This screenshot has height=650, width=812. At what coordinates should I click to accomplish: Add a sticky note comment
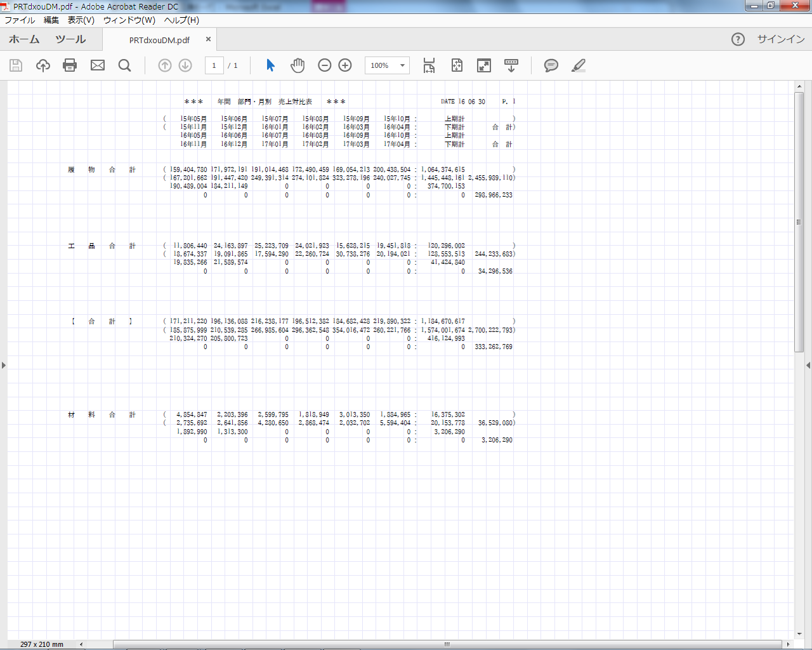551,65
